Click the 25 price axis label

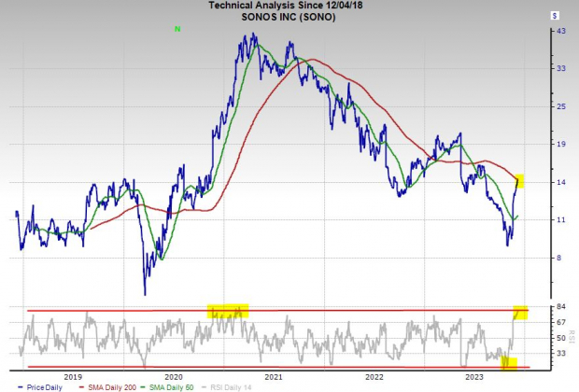(x=561, y=106)
